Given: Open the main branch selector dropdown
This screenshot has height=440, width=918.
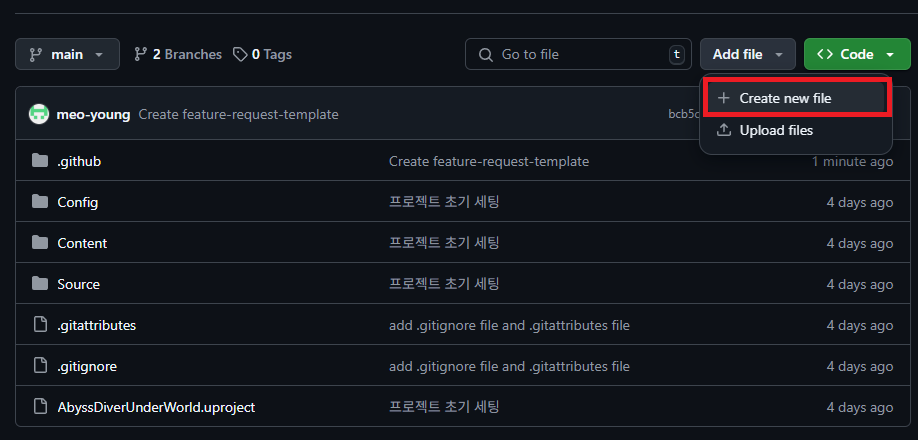Looking at the screenshot, I should tap(67, 54).
